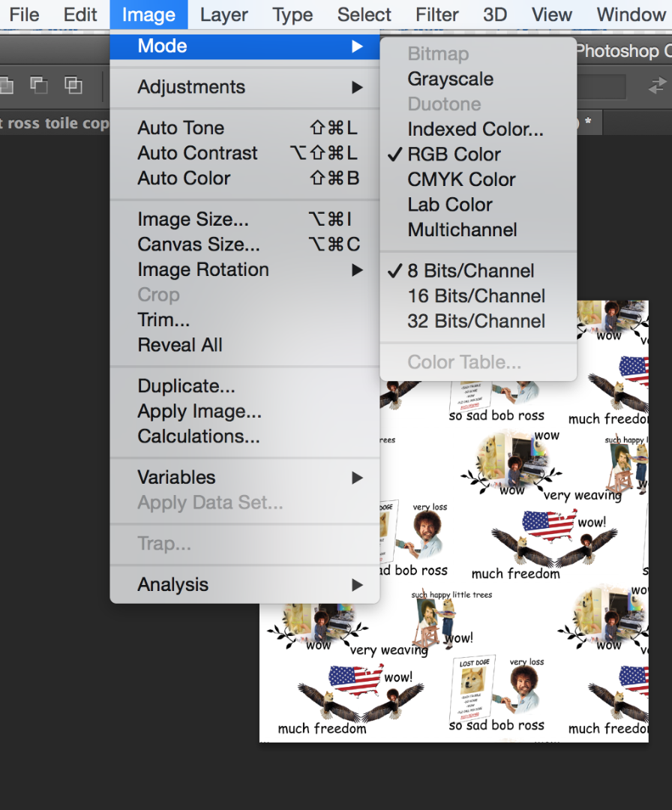Click the subtract from selection icon
Viewport: 672px width, 810px height.
[x=39, y=85]
